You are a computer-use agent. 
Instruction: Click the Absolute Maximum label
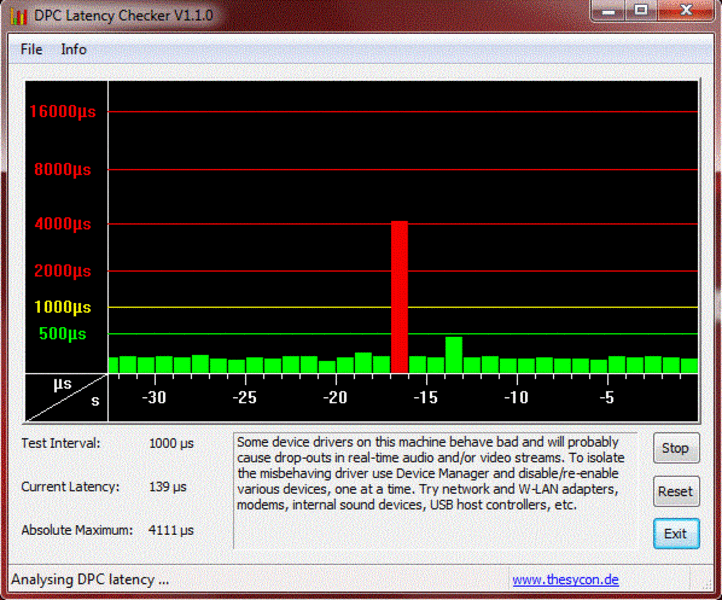click(77, 530)
